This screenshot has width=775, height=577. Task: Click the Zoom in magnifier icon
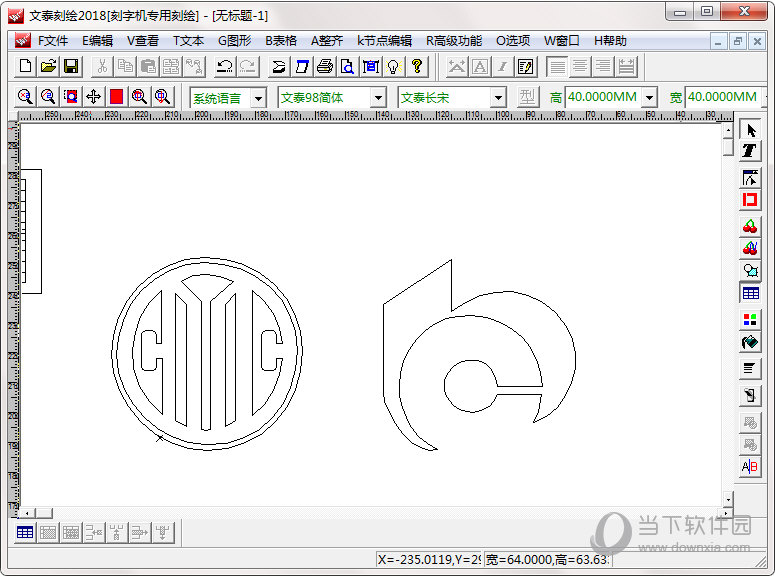click(x=24, y=97)
